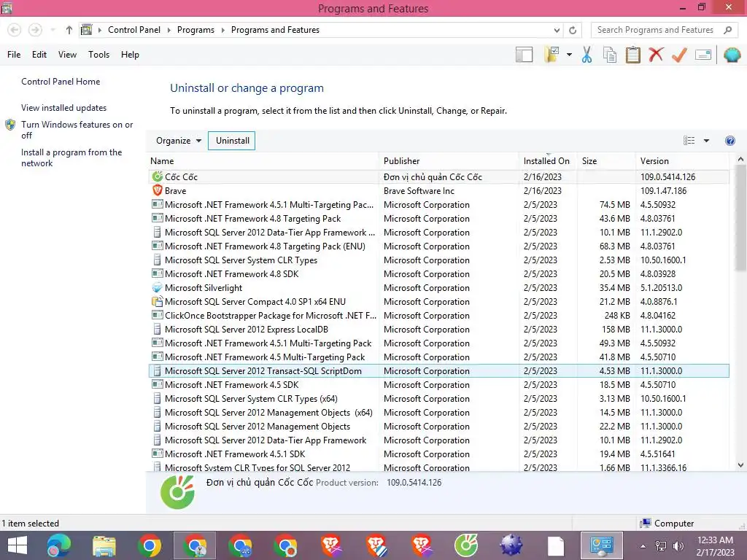
Task: Open the Help menu
Action: 130,55
